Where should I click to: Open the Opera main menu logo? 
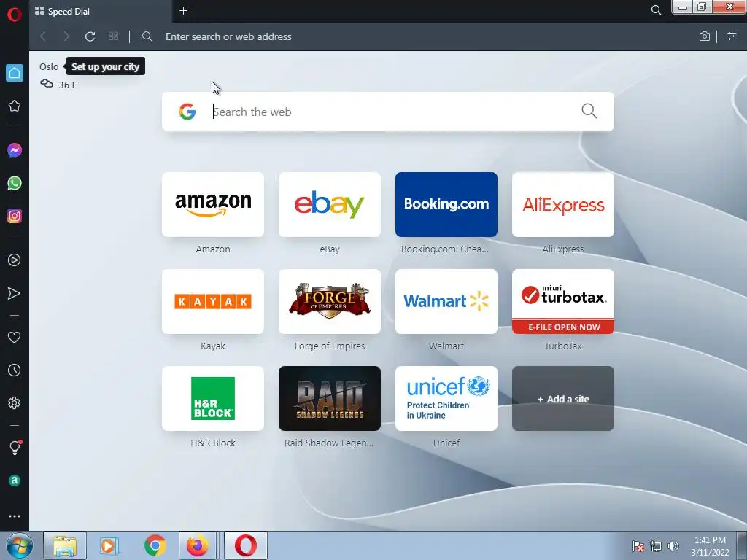pyautogui.click(x=15, y=15)
